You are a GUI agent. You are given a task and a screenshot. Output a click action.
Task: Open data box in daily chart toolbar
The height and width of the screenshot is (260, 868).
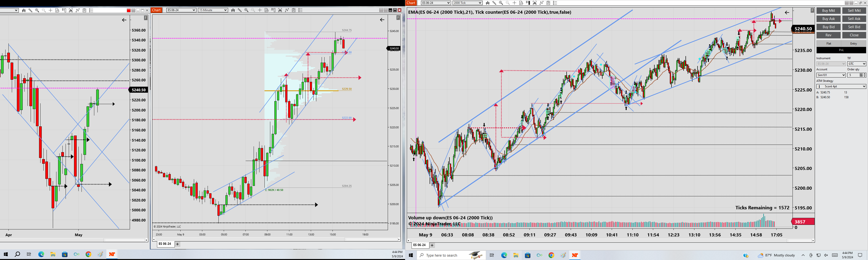[x=57, y=10]
